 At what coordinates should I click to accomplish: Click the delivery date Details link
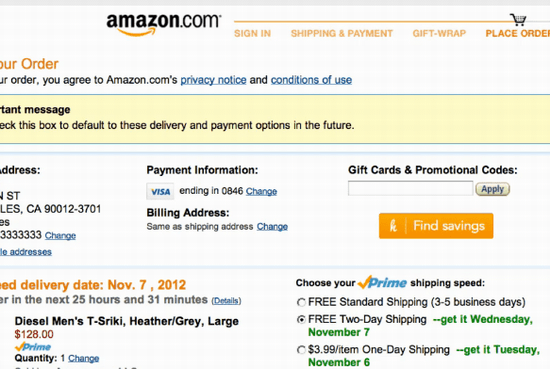point(226,301)
